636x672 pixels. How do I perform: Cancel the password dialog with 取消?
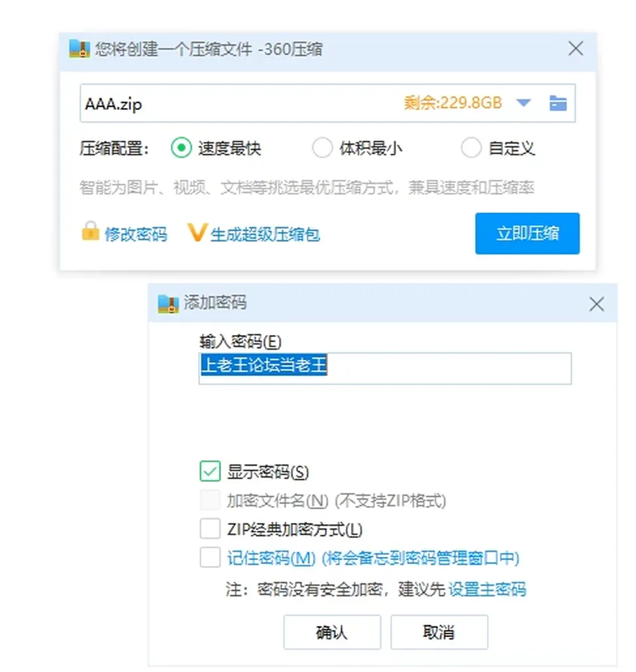[x=439, y=632]
